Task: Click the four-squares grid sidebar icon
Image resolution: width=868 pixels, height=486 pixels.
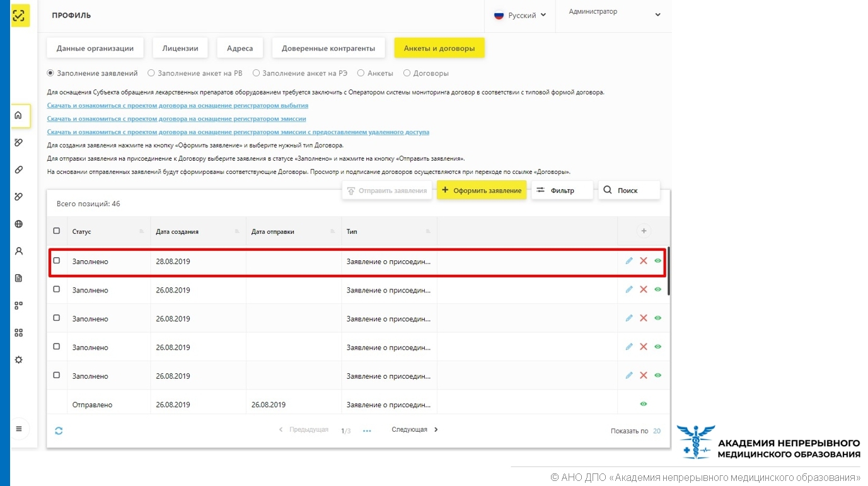Action: pos(19,332)
